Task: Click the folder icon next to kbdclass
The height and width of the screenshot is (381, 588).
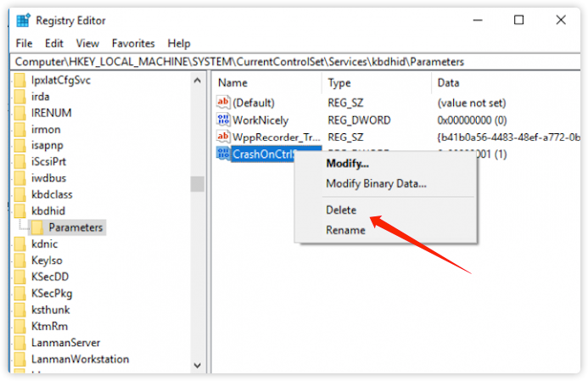Action: point(20,194)
